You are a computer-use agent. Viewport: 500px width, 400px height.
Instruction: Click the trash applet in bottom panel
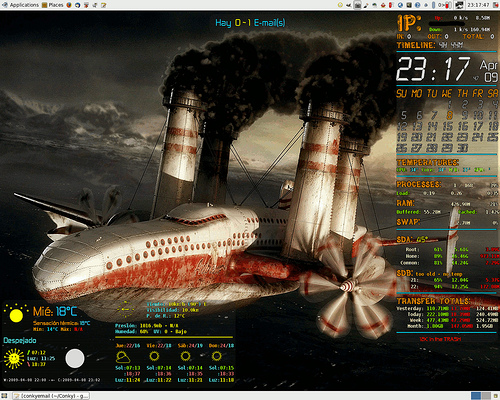(496, 396)
